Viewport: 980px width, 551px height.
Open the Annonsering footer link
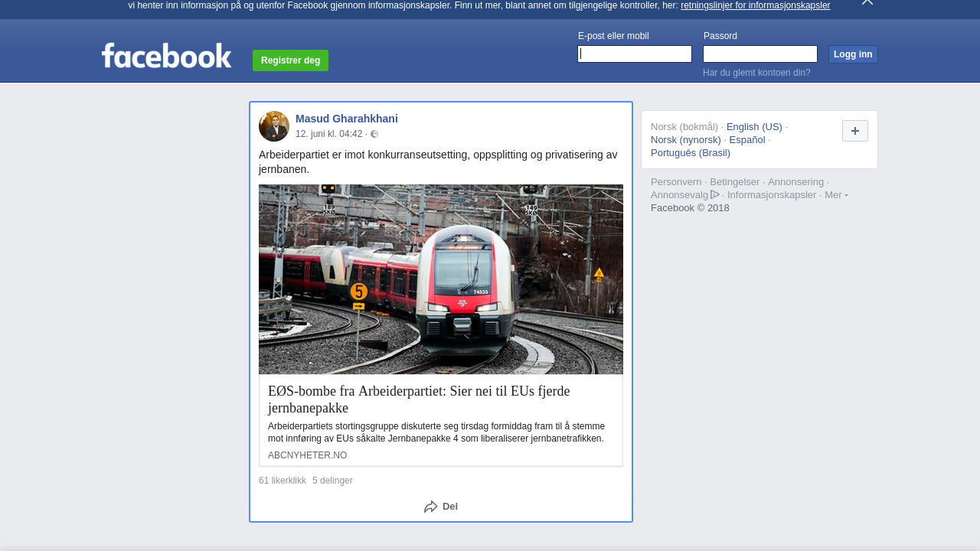tap(796, 182)
